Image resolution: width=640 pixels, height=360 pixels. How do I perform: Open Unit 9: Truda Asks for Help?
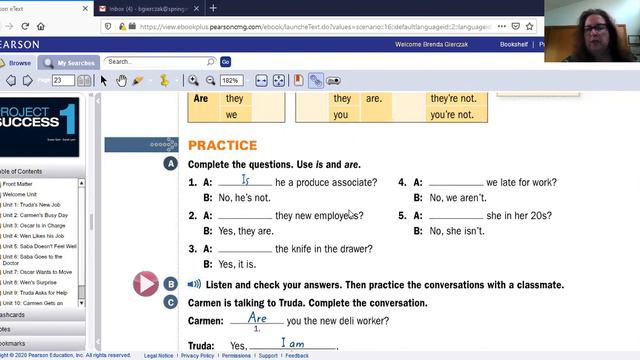coord(35,293)
